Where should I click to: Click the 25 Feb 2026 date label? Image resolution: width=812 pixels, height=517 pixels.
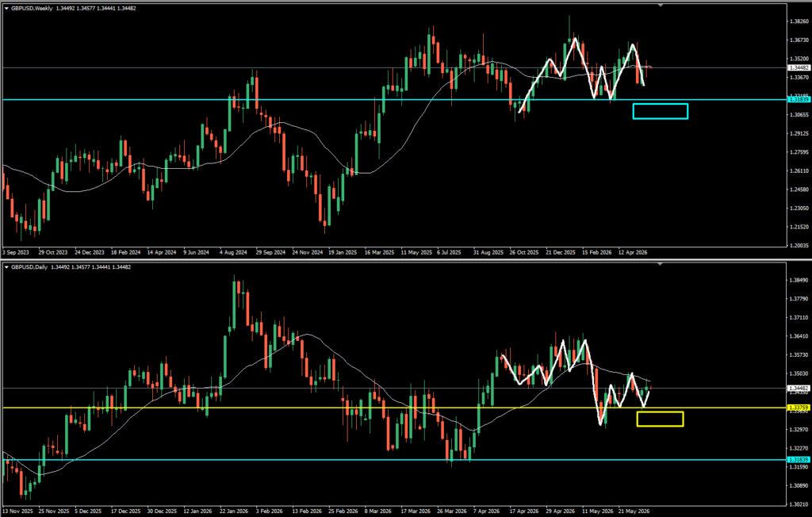coord(343,511)
